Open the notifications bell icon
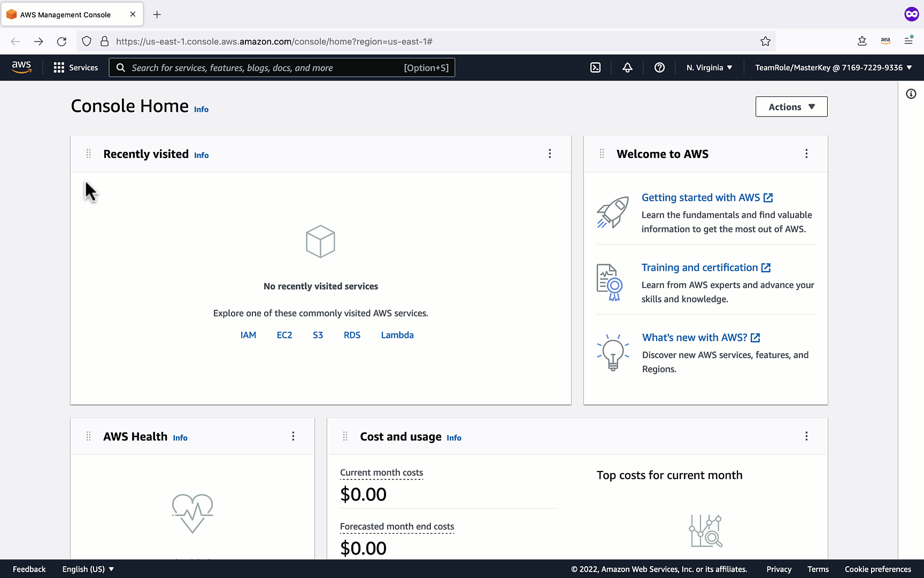Screen dimensions: 924x578 (627, 67)
